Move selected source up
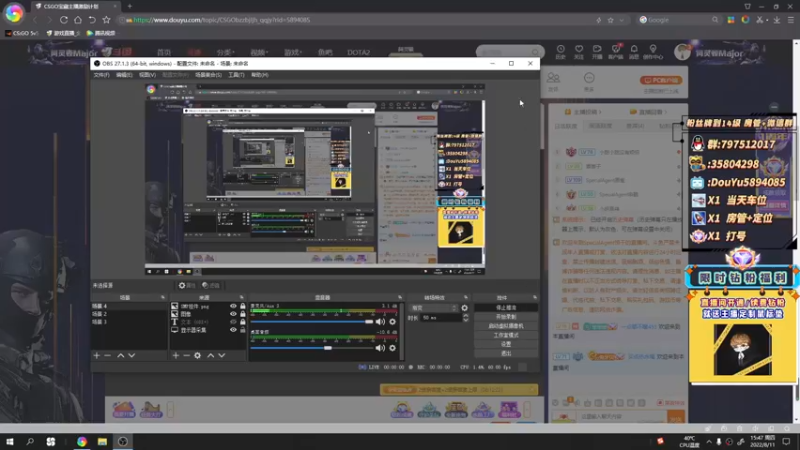This screenshot has height=450, width=800. 211,355
